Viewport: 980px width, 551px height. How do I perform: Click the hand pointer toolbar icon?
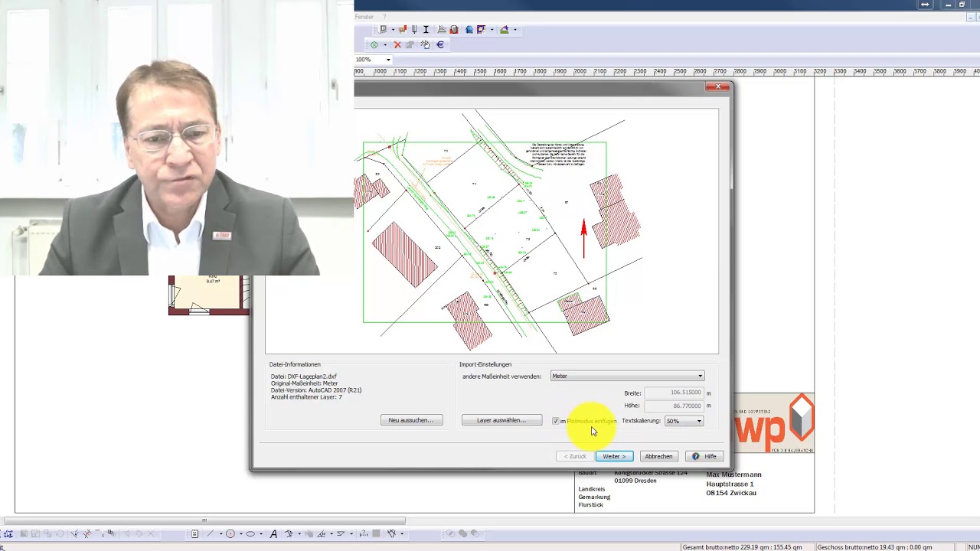426,44
